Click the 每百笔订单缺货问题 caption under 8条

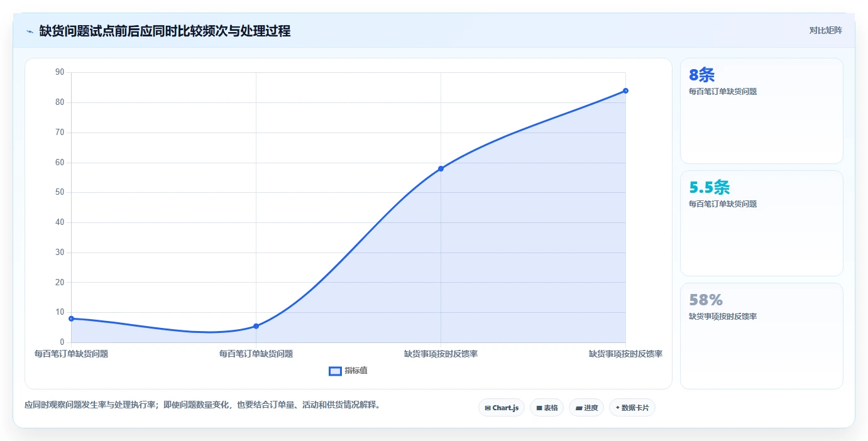coord(723,92)
